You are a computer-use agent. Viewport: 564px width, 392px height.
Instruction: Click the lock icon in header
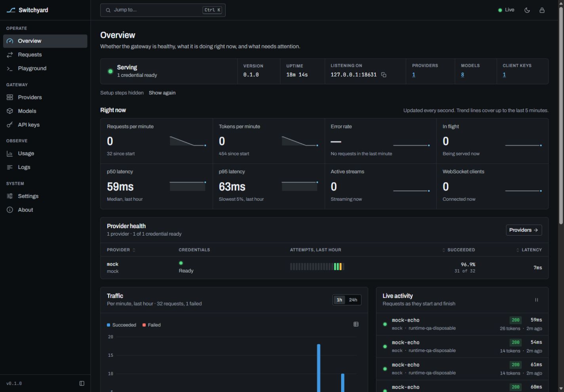[542, 10]
